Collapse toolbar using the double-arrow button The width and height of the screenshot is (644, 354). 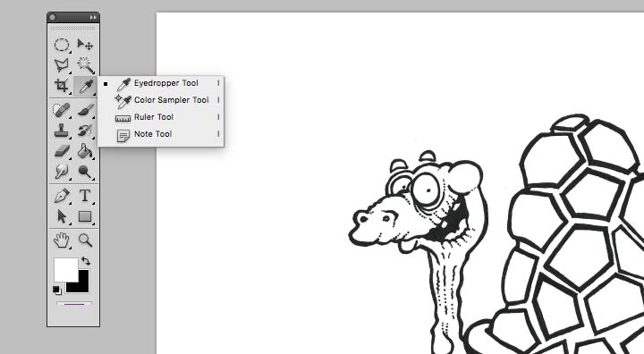93,17
